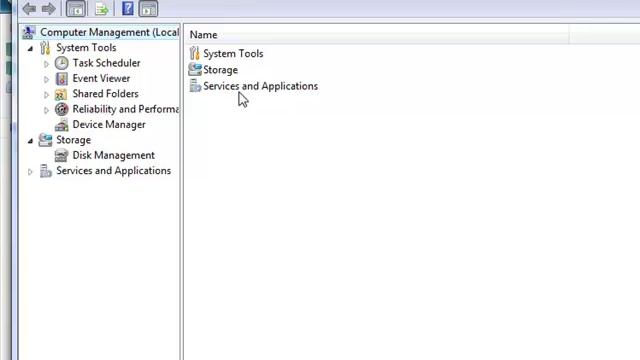Collapse the System Tools tree node
This screenshot has height=360, width=640.
click(30, 49)
